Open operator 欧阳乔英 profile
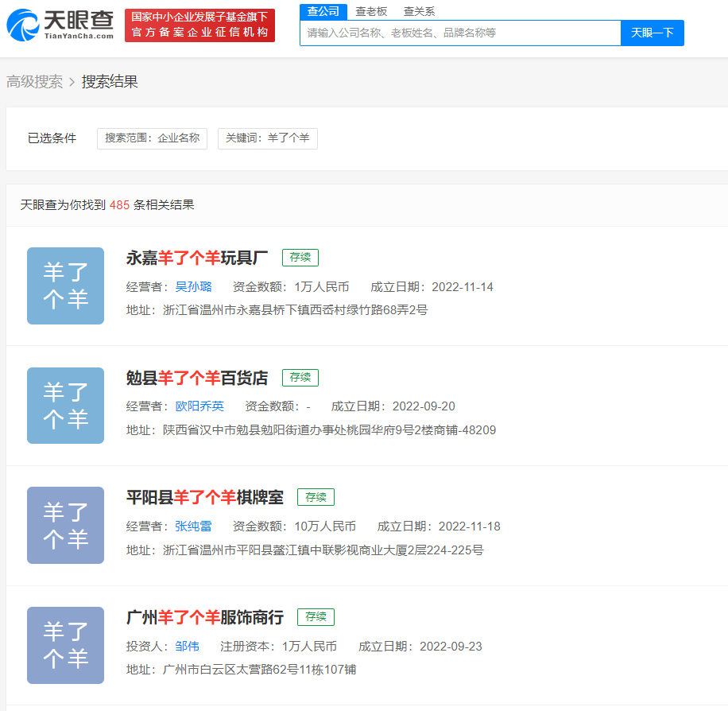This screenshot has height=711, width=728. pos(199,406)
